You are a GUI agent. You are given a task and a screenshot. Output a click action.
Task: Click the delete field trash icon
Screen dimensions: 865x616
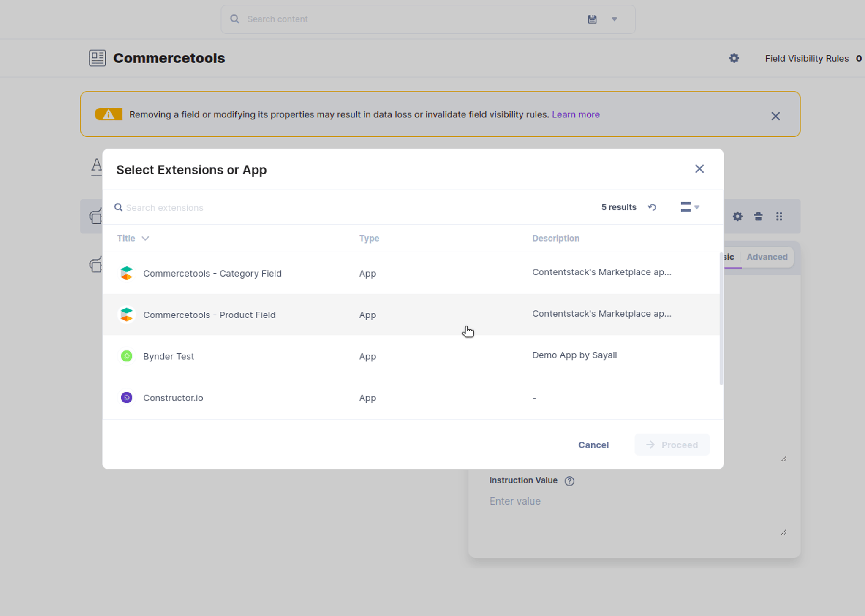pos(759,217)
